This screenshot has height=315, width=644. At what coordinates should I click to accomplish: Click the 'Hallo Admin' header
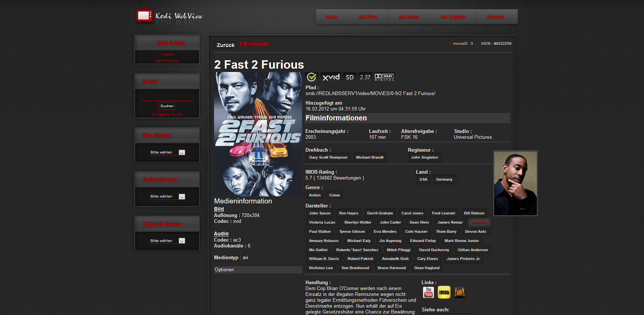click(x=171, y=43)
